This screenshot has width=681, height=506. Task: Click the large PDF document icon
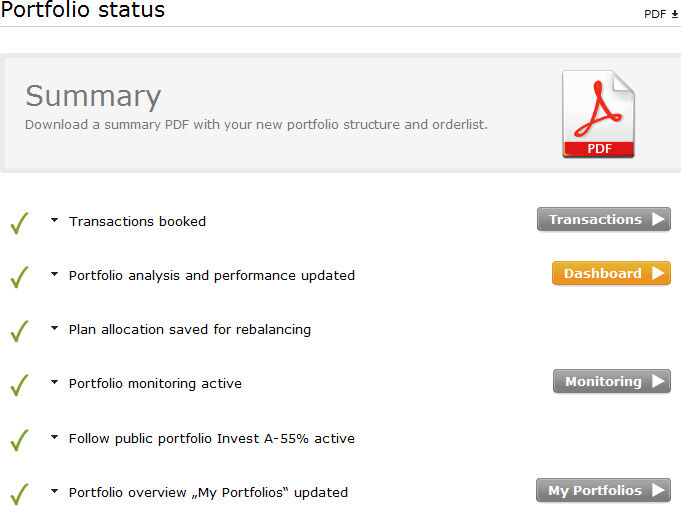[x=598, y=114]
